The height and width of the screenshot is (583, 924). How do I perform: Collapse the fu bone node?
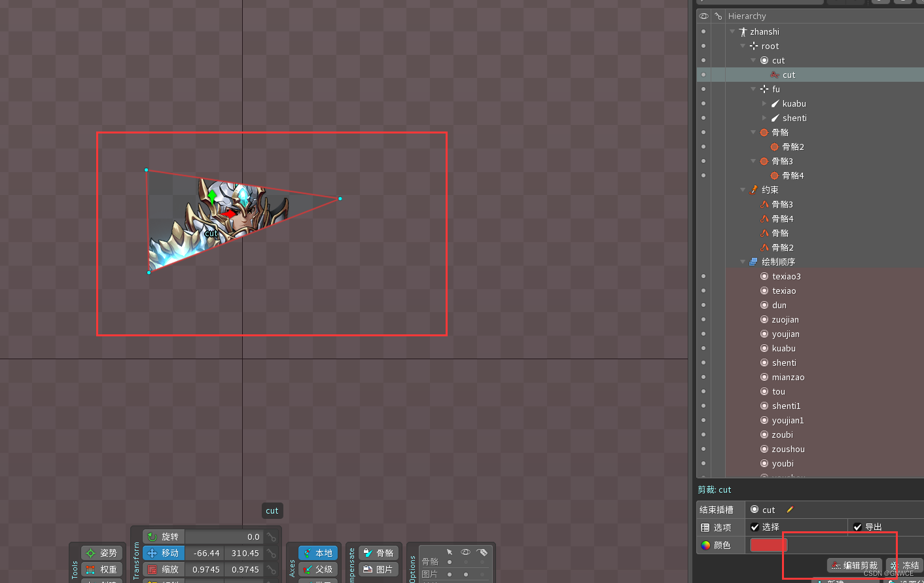pos(753,89)
